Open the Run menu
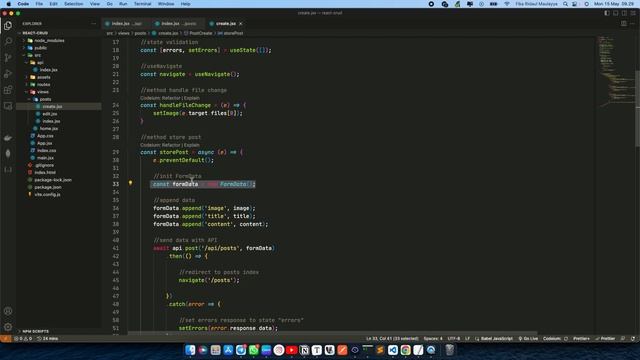The width and height of the screenshot is (640, 360). click(123, 4)
